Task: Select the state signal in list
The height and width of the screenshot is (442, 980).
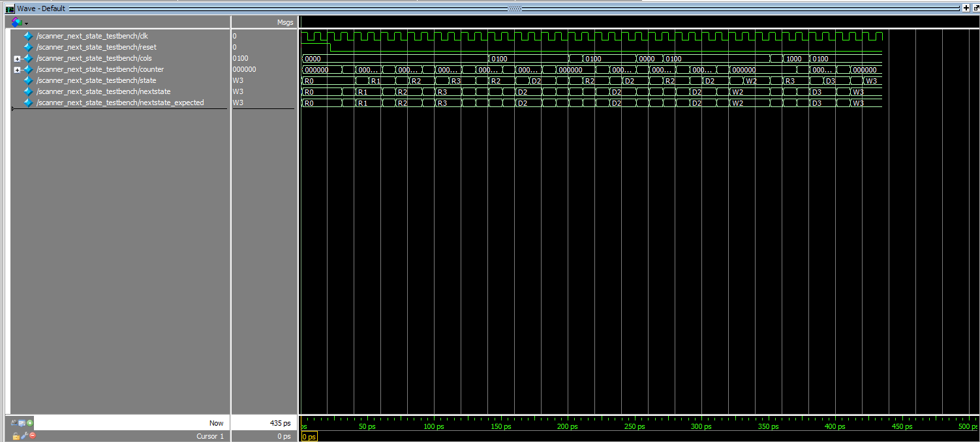Action: (x=96, y=80)
